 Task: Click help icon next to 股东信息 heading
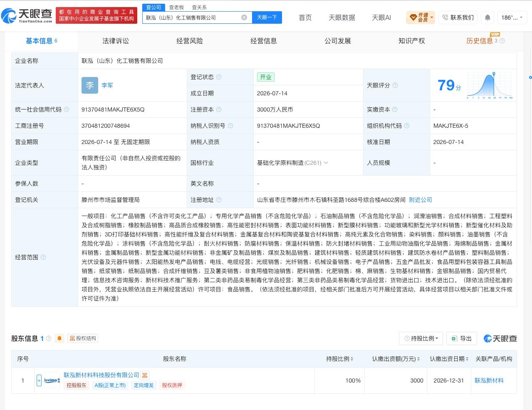[49, 338]
